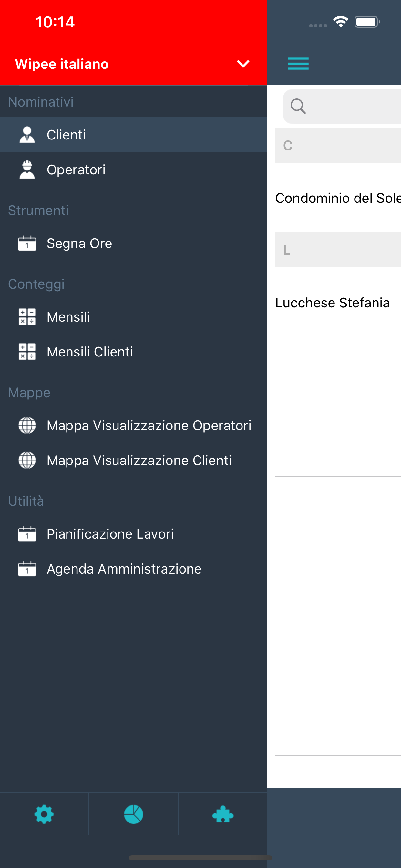This screenshot has width=401, height=868.
Task: Tap the L section header
Action: tap(338, 250)
